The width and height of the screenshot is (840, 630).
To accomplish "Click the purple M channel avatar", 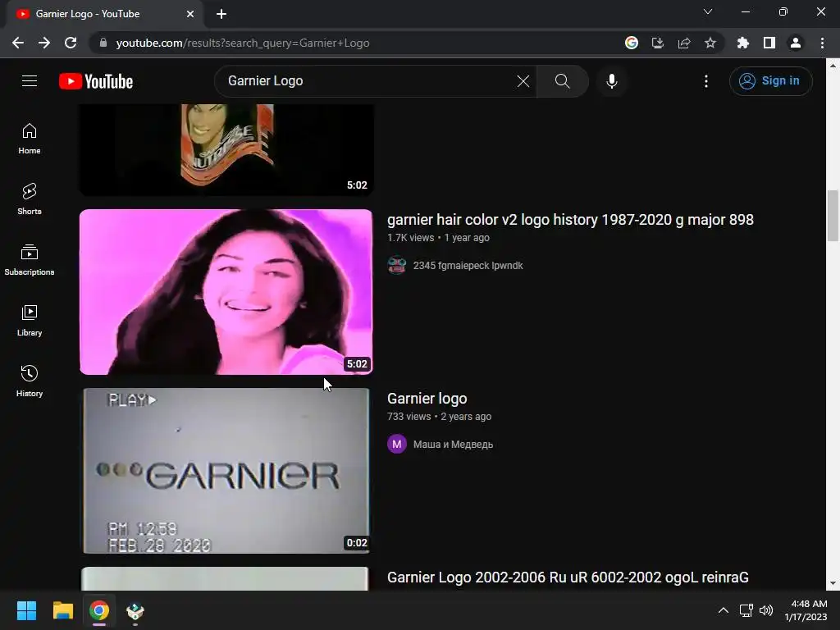I will [x=396, y=444].
